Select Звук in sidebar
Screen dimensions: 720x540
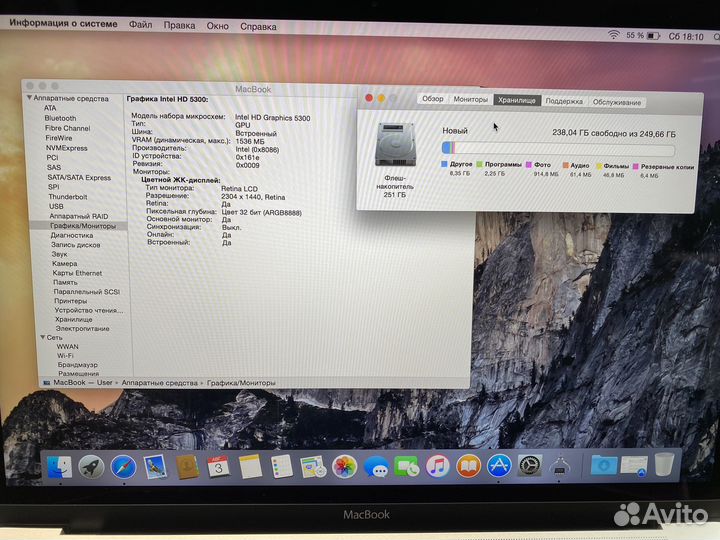[x=59, y=254]
